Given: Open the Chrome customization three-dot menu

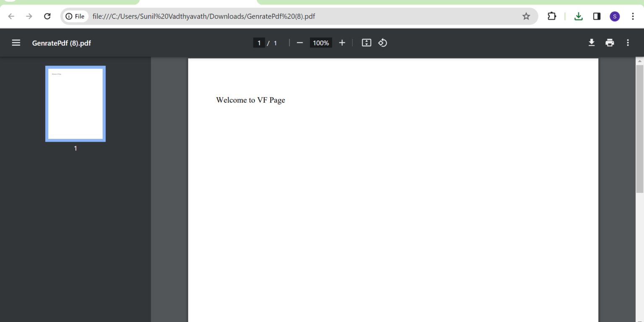Looking at the screenshot, I should tap(633, 16).
